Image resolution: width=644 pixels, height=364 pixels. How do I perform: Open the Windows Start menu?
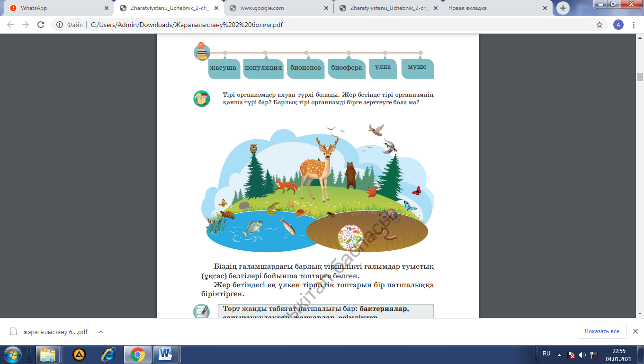point(12,354)
